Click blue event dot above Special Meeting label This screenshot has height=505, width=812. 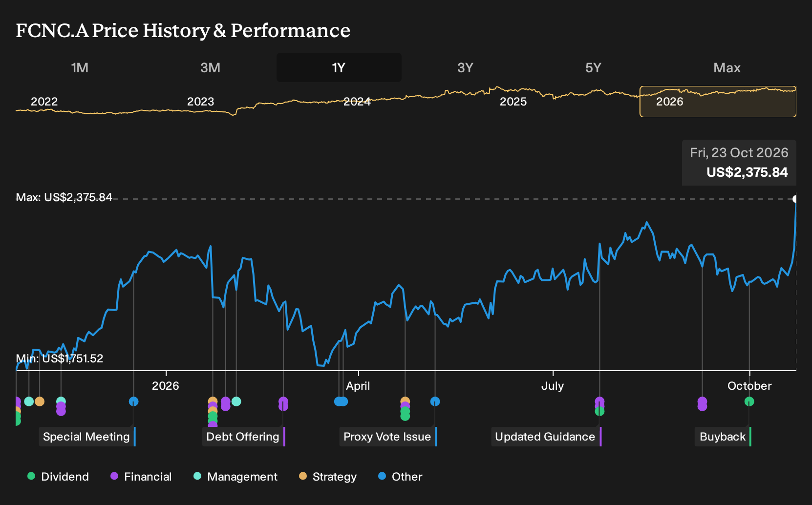point(134,401)
